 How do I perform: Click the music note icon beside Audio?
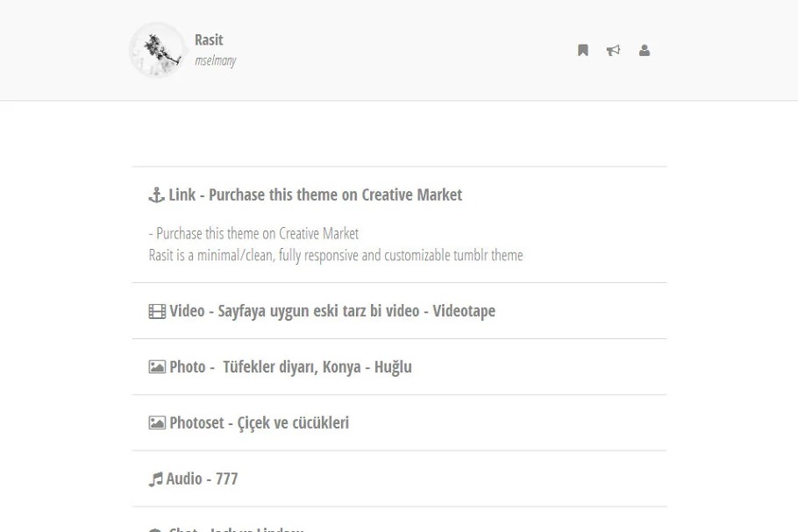156,479
